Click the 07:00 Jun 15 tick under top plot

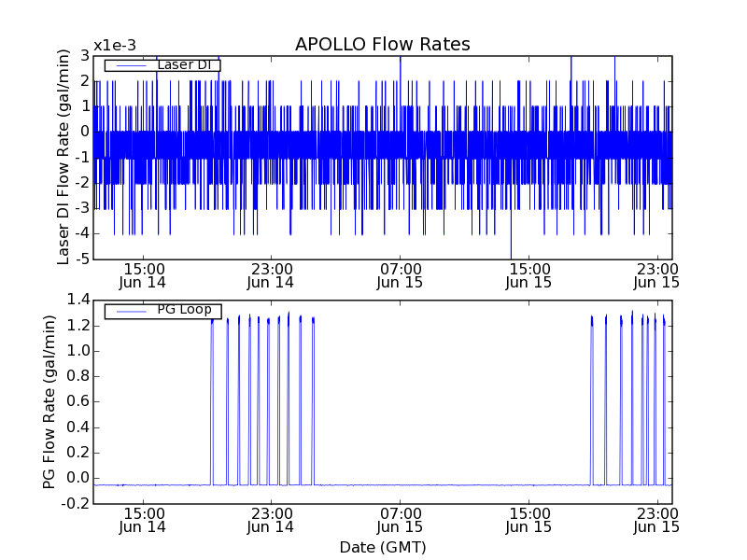pos(400,274)
